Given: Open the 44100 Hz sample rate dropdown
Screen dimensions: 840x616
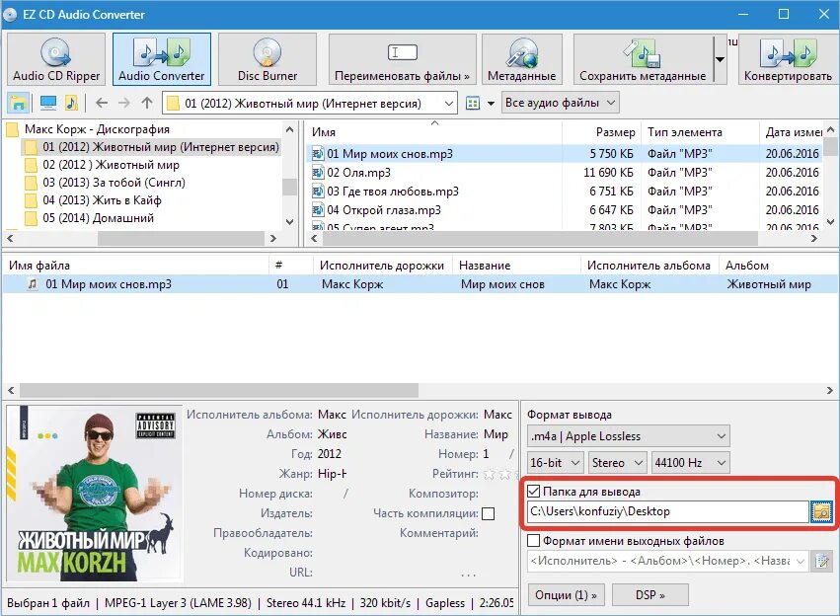Looking at the screenshot, I should coord(691,462).
